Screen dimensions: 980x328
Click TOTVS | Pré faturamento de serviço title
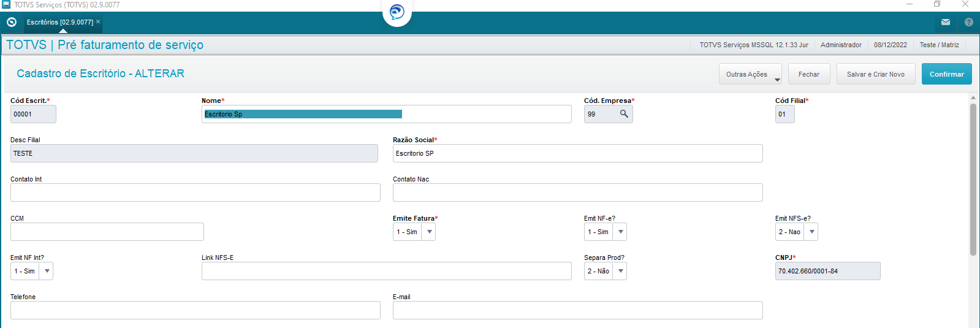click(105, 45)
